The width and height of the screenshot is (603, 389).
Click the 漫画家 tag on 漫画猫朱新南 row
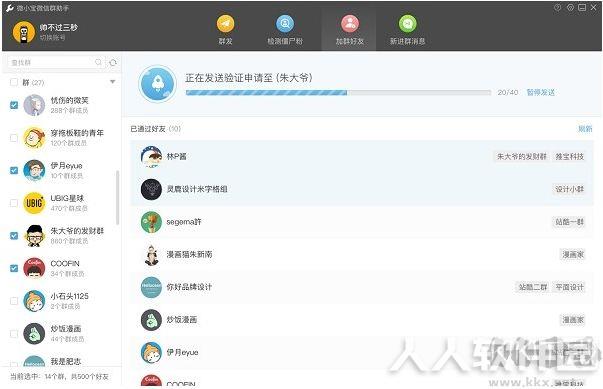pyautogui.click(x=573, y=254)
